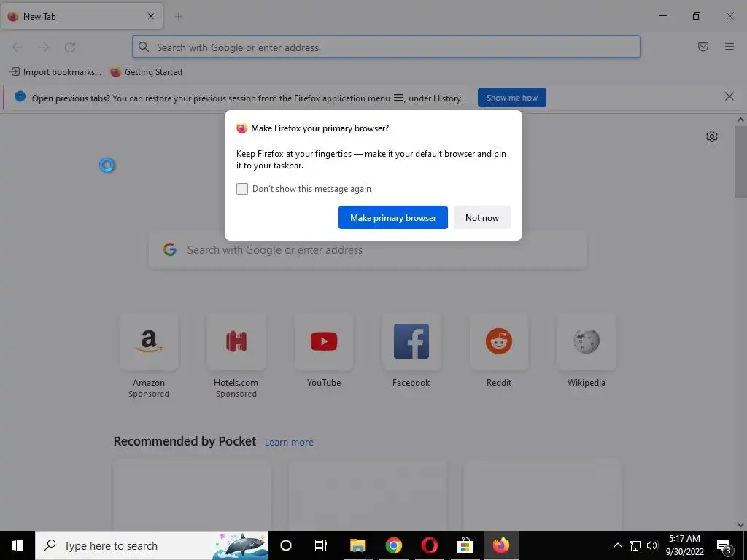Open the Firefox application hamburger menu
The image size is (747, 560).
point(729,47)
